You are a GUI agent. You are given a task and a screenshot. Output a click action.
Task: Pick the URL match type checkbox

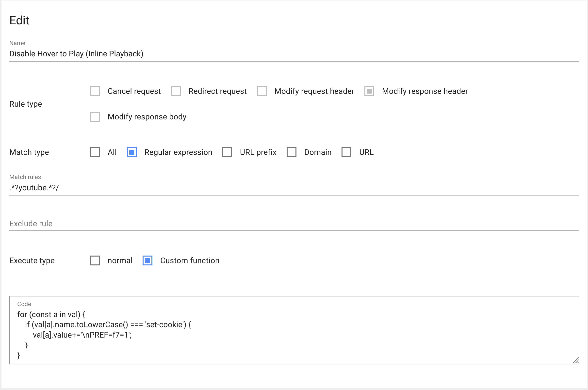346,152
